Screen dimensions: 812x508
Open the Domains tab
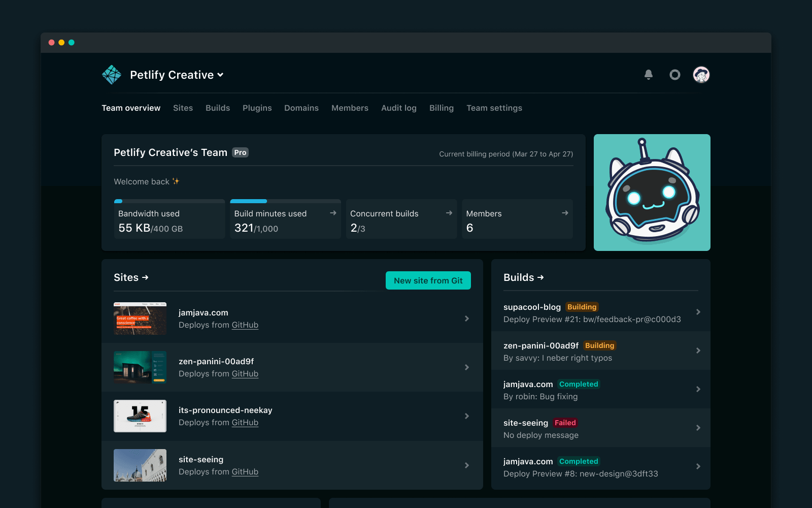click(x=301, y=108)
